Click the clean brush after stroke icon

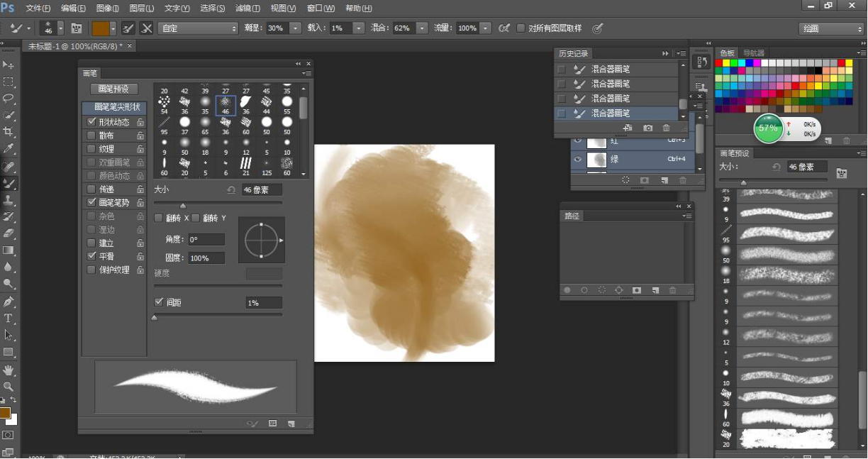click(x=147, y=28)
